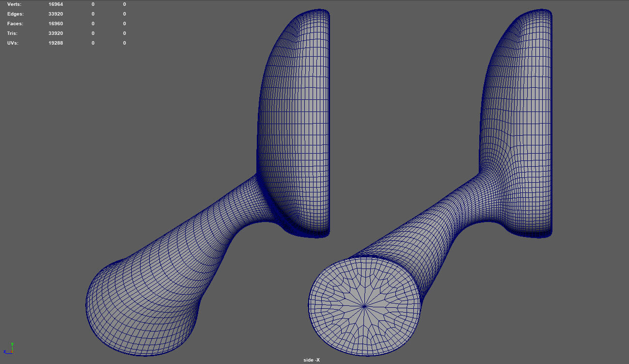Click the "Faces:" heads-up display label
The image size is (629, 364).
point(15,24)
